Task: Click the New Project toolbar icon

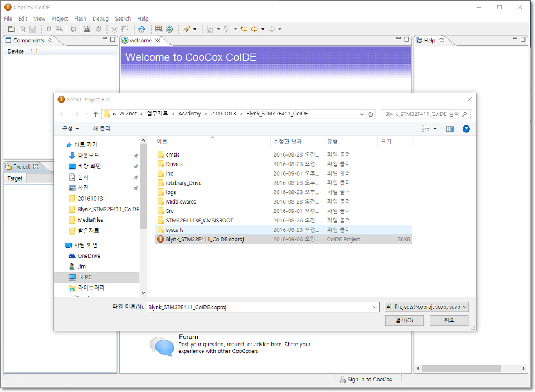Action: 12,29
